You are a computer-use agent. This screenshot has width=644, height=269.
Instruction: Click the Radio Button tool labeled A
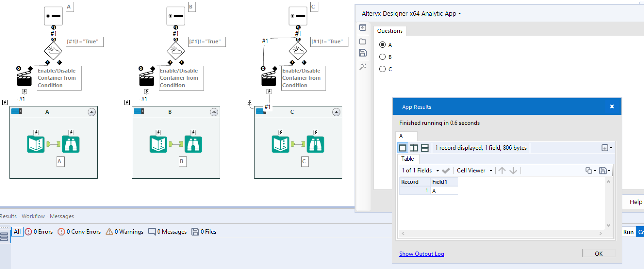click(x=53, y=16)
